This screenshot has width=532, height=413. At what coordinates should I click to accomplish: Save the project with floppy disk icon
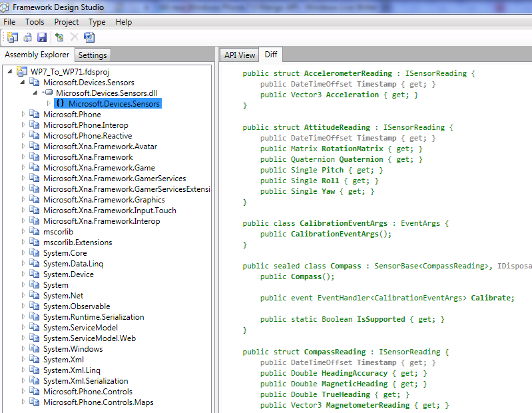click(x=42, y=37)
